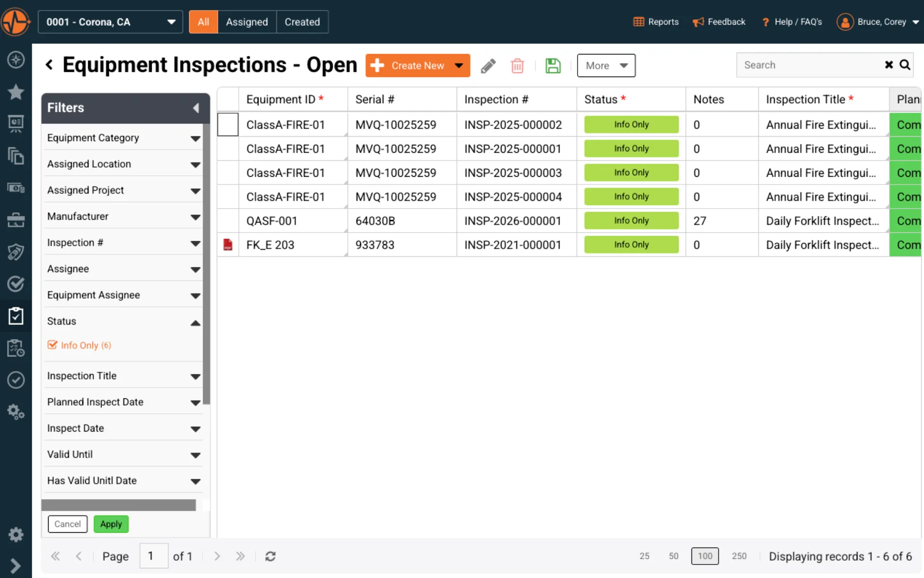Screen dimensions: 924x578
Task: Click the app pulse logo icon
Action: click(16, 22)
